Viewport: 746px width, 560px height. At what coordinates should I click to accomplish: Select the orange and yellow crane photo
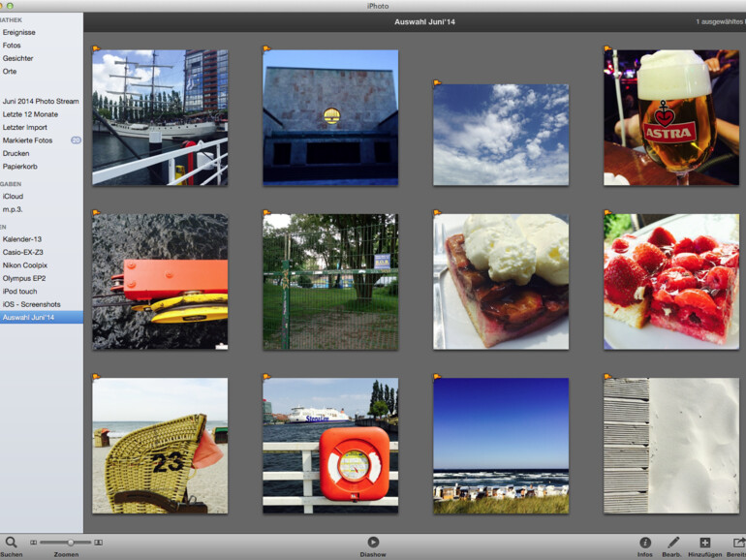tap(160, 282)
